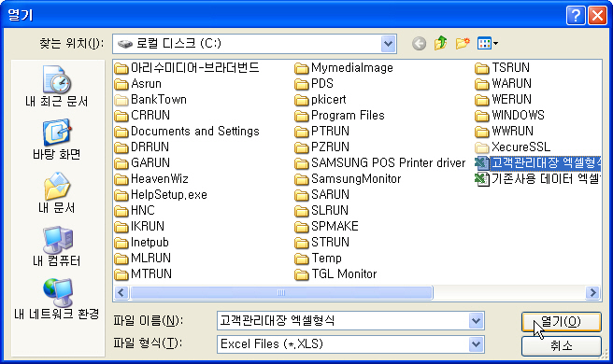
Task: Select the IKRUN folder
Action: coord(139,226)
